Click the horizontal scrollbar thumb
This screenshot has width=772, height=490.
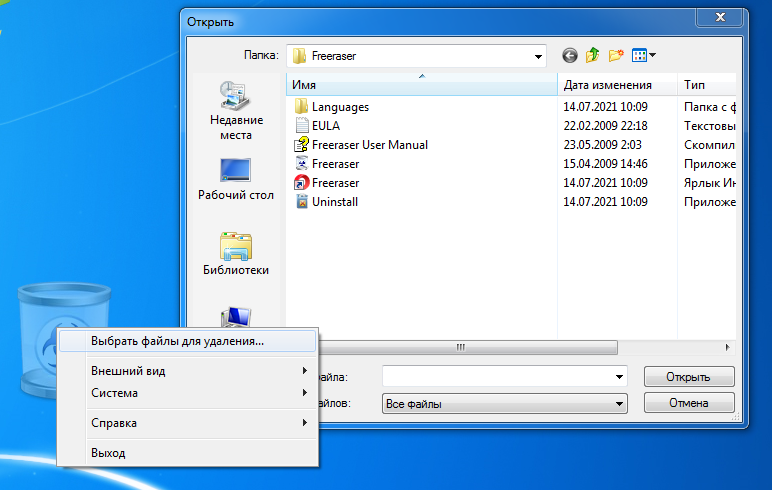461,347
